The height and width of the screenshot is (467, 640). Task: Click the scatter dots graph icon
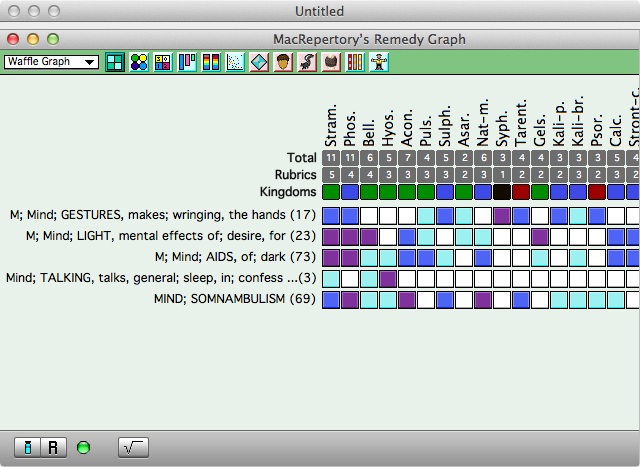pos(235,62)
